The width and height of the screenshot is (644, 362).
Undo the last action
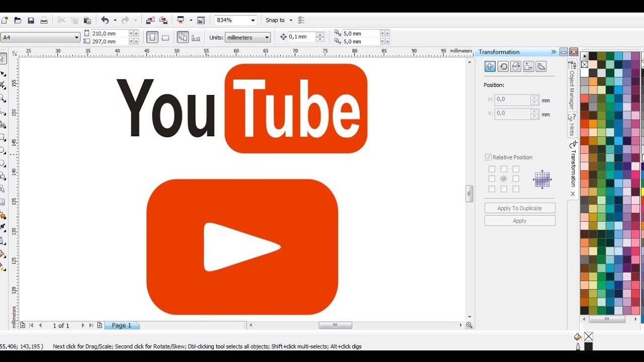(x=105, y=20)
